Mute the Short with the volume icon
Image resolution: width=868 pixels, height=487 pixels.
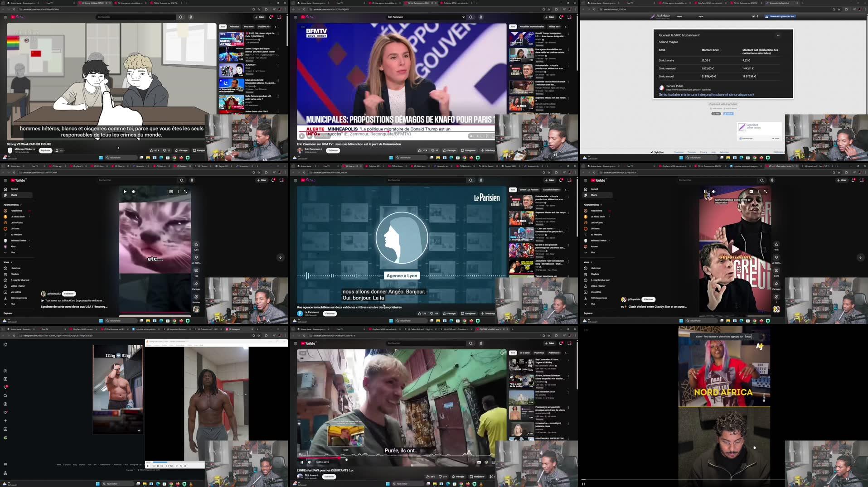134,191
